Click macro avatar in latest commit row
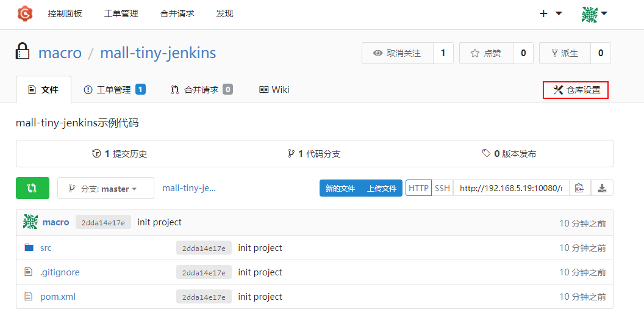 coord(30,222)
